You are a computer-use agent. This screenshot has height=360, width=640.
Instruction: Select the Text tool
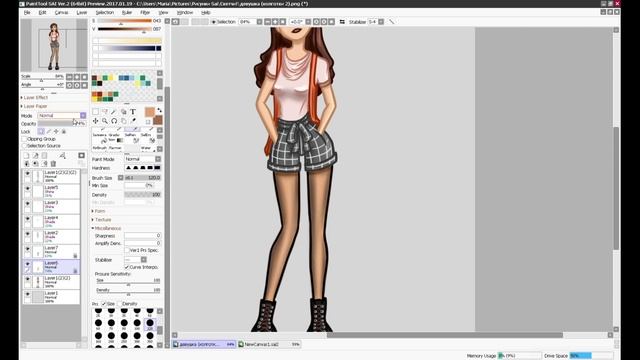(x=133, y=111)
